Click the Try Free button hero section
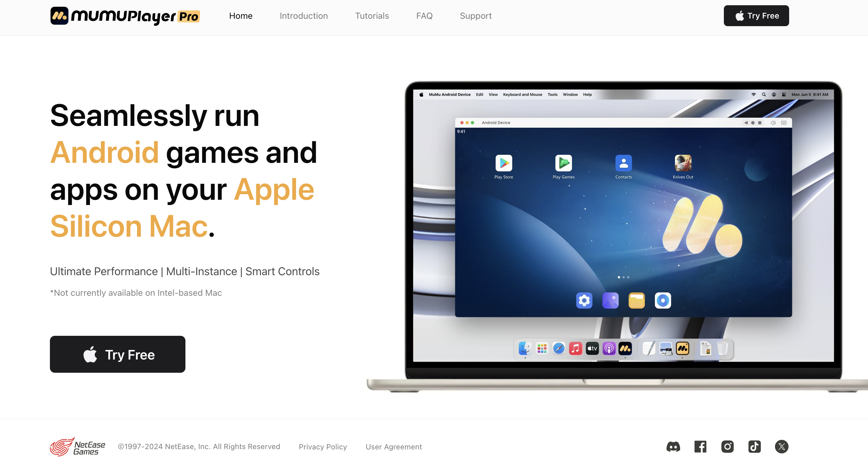This screenshot has width=868, height=466. click(118, 354)
